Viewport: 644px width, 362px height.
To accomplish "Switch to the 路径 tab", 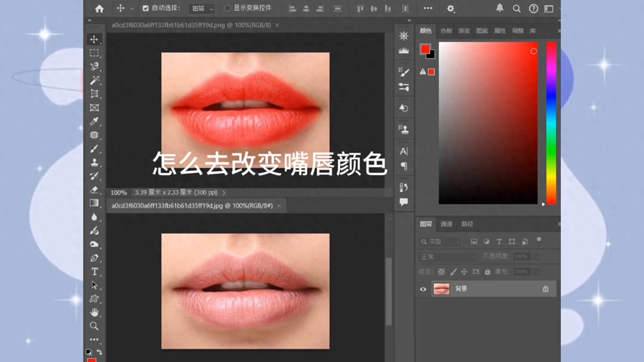I will pyautogui.click(x=467, y=224).
